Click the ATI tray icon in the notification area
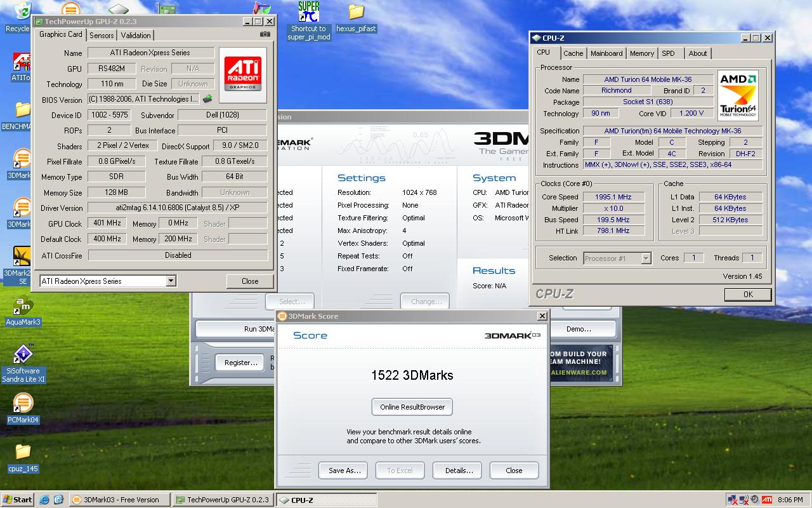This screenshot has height=508, width=812. click(767, 500)
